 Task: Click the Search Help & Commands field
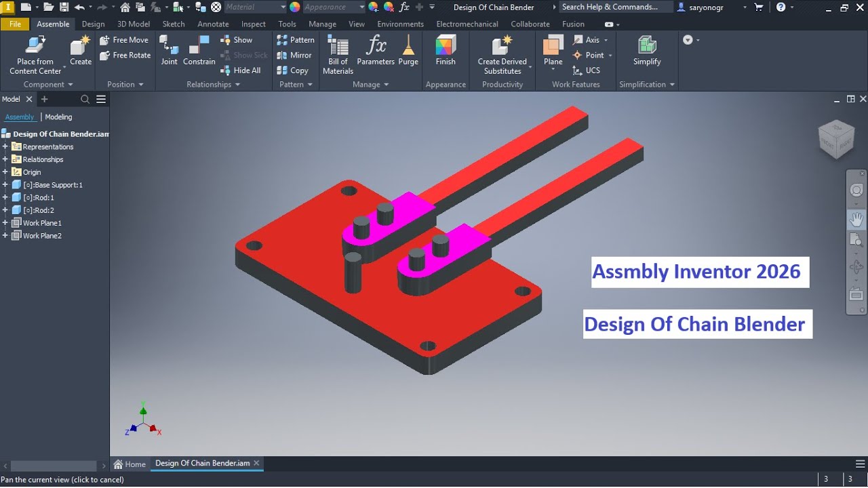(x=616, y=7)
